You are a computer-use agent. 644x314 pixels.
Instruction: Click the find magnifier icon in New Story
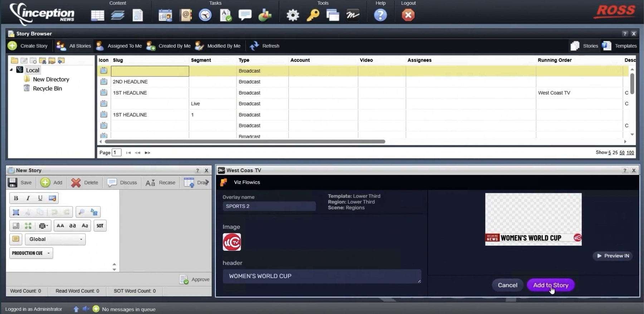[81, 212]
